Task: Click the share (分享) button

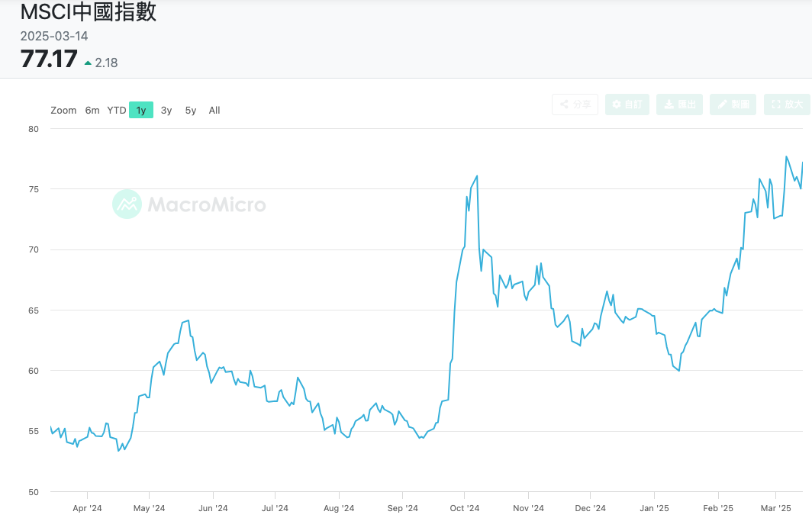Action: pos(575,105)
